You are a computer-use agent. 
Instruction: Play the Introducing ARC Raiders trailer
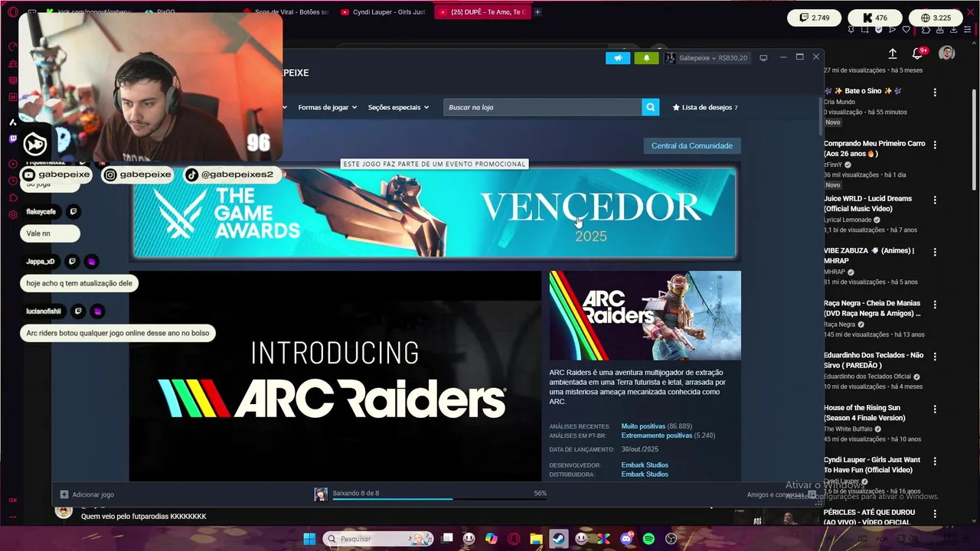pos(335,376)
